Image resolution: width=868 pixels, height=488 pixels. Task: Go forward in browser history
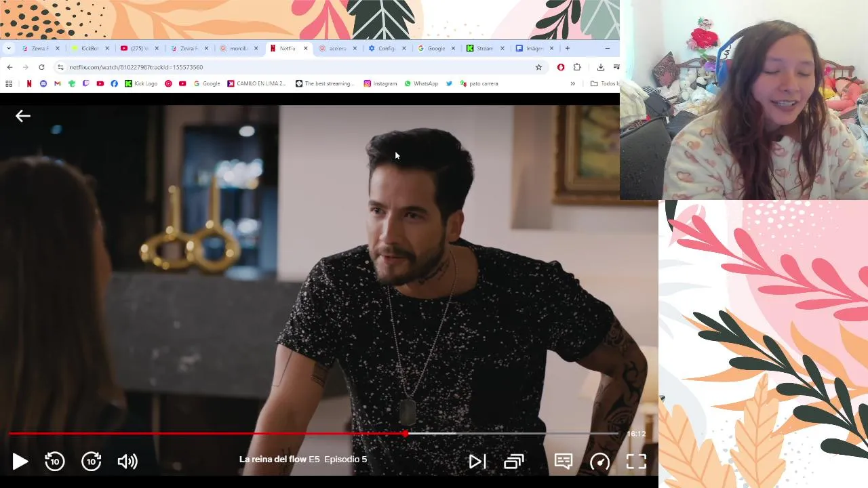click(26, 67)
